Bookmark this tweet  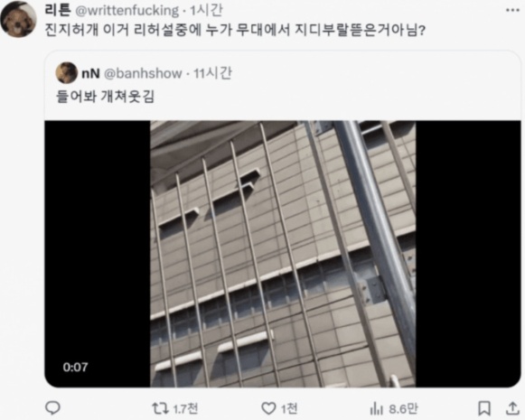click(484, 408)
